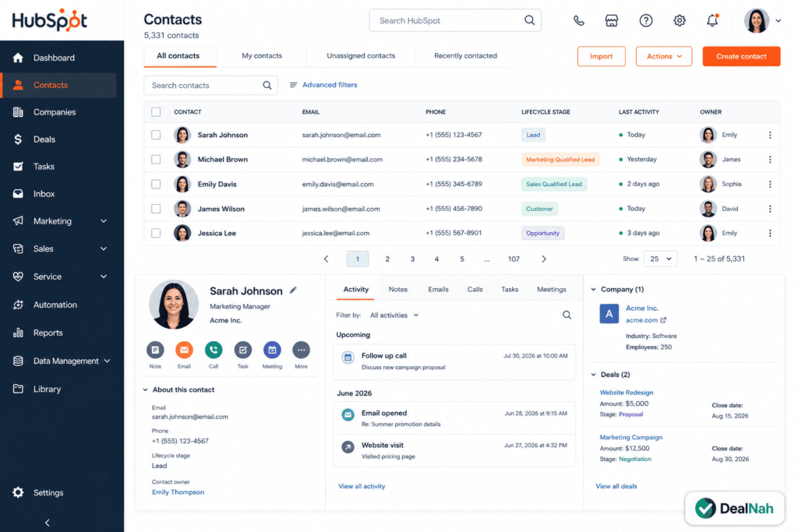Image resolution: width=798 pixels, height=532 pixels.
Task: Click the activity search magnifier icon
Action: click(567, 315)
